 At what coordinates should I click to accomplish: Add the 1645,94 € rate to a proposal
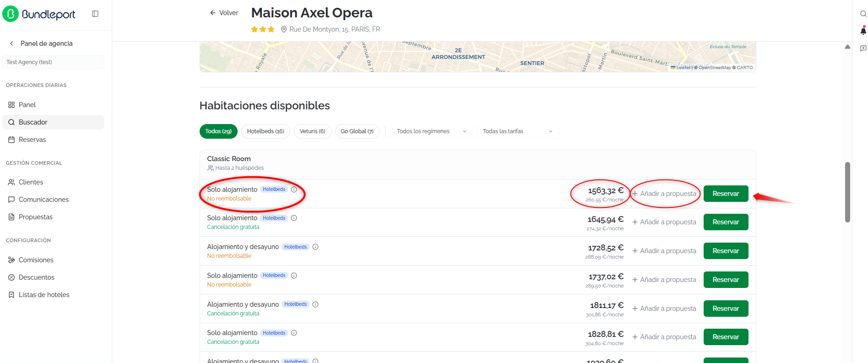click(664, 222)
